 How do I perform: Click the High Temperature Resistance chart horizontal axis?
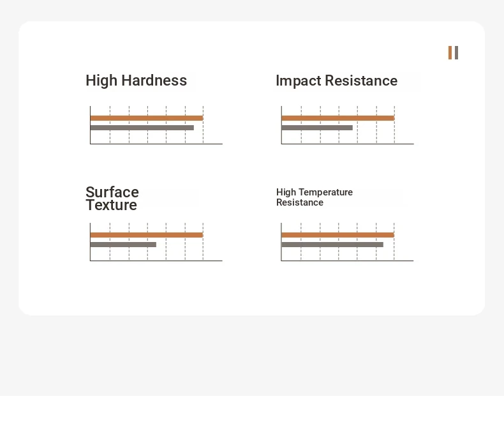347,261
